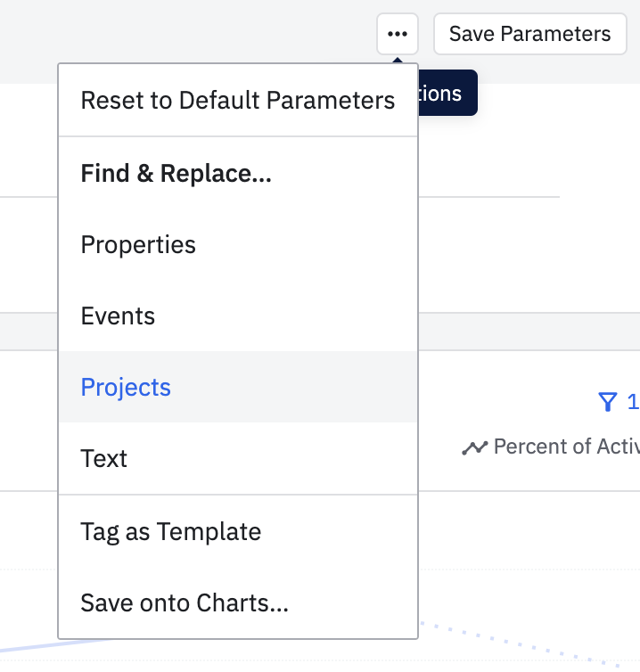This screenshot has height=672, width=640.
Task: Open Save onto Charts... option
Action: point(185,603)
